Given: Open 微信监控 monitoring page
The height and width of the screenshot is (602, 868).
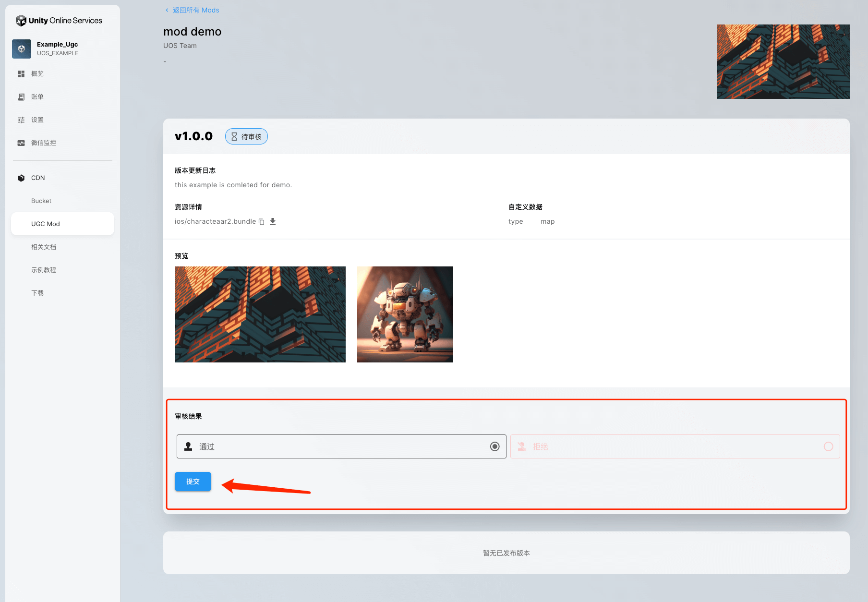Looking at the screenshot, I should (43, 143).
